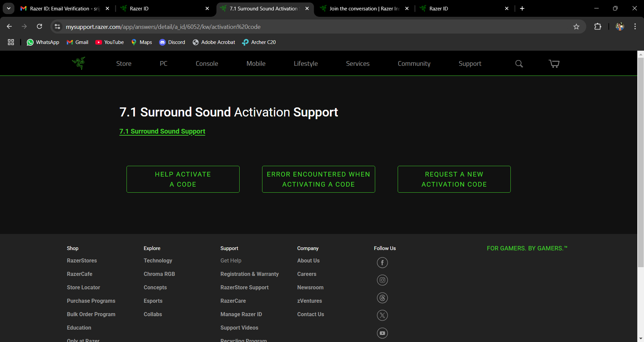644x342 pixels.
Task: Close the Join the conversation tab
Action: click(x=407, y=8)
